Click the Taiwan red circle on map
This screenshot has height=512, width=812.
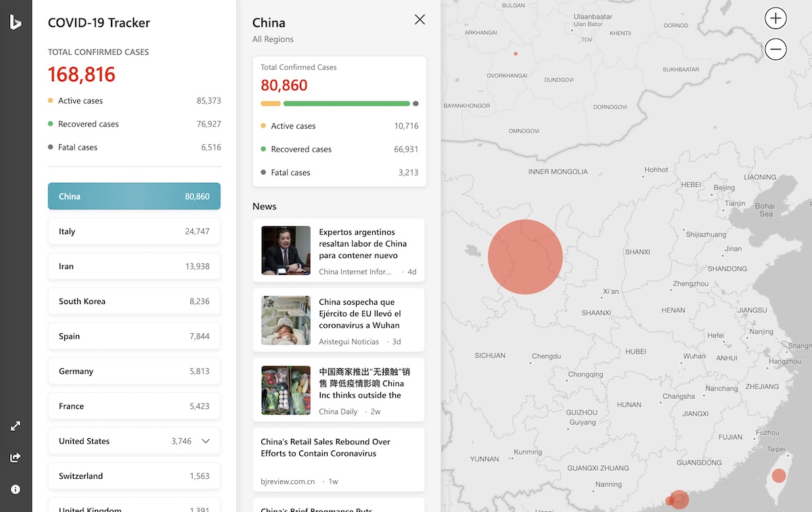click(779, 475)
